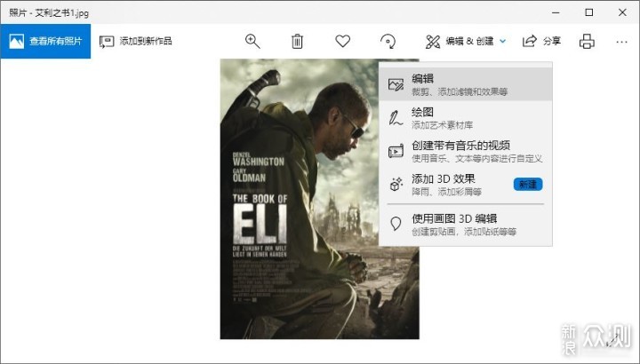Open the three-dots more options menu
The width and height of the screenshot is (640, 364).
click(x=621, y=42)
